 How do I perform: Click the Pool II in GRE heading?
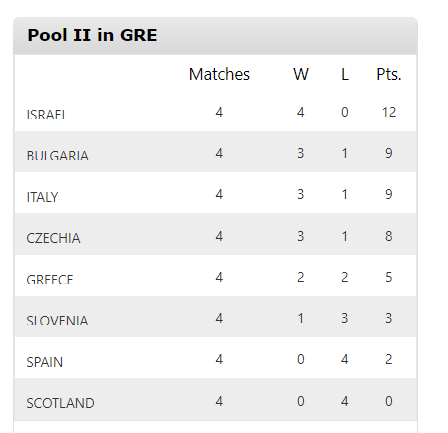92,35
